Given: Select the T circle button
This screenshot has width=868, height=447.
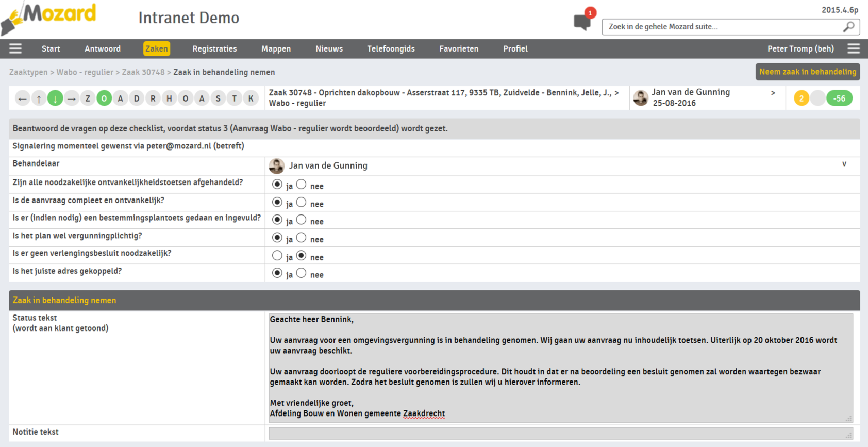Looking at the screenshot, I should (x=235, y=98).
